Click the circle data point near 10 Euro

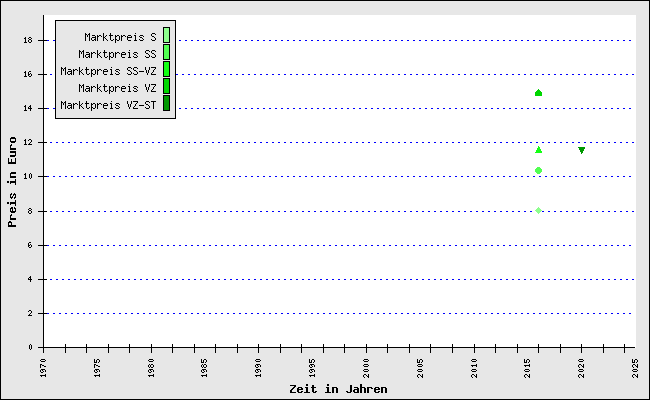(x=538, y=170)
